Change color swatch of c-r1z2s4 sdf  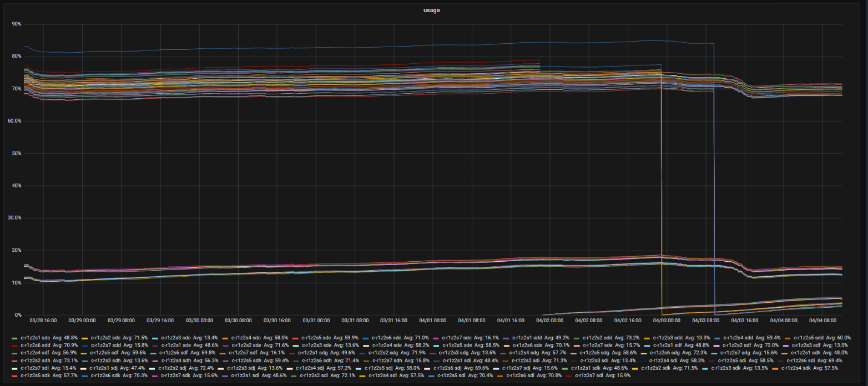coord(15,353)
